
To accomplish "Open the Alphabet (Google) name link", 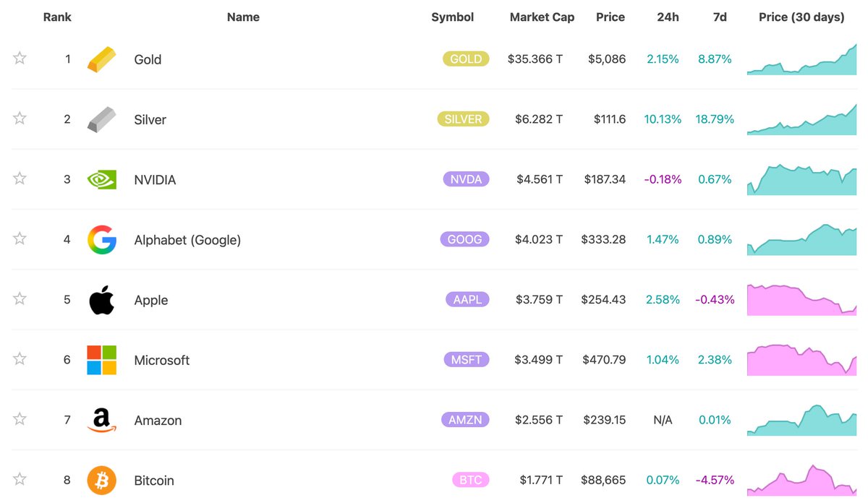I will click(x=187, y=240).
